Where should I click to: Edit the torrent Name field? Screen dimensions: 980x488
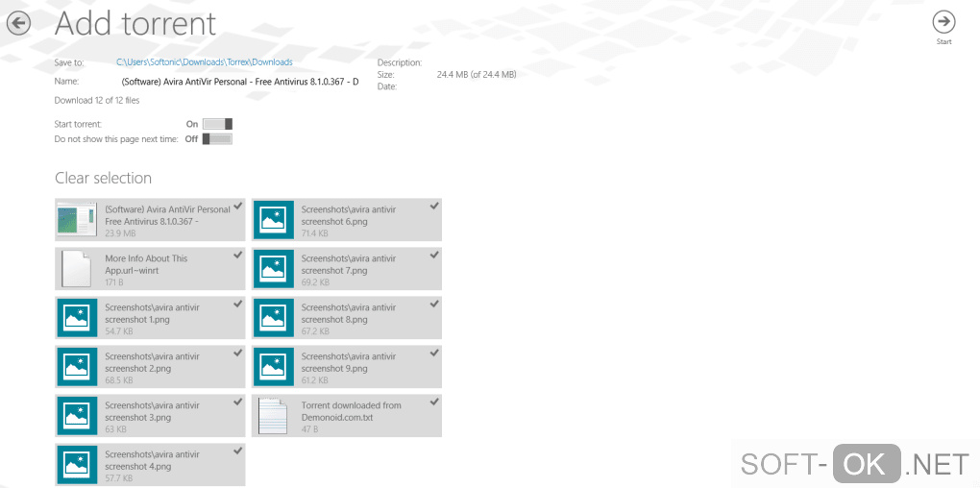[240, 82]
